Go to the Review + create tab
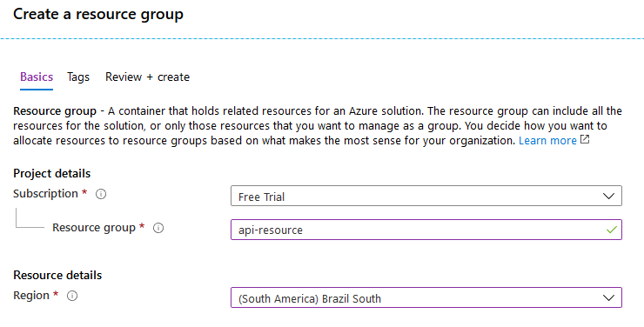The height and width of the screenshot is (327, 644). 147,77
